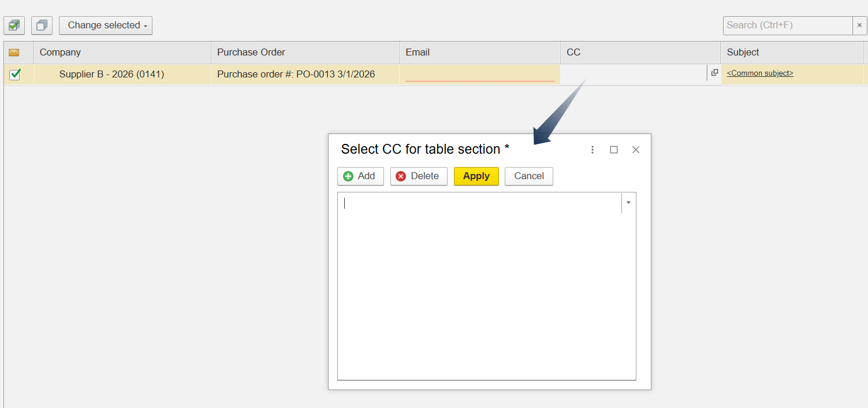Maximize the Select CC dialog
Screen dimensions: 868x408
tap(614, 150)
